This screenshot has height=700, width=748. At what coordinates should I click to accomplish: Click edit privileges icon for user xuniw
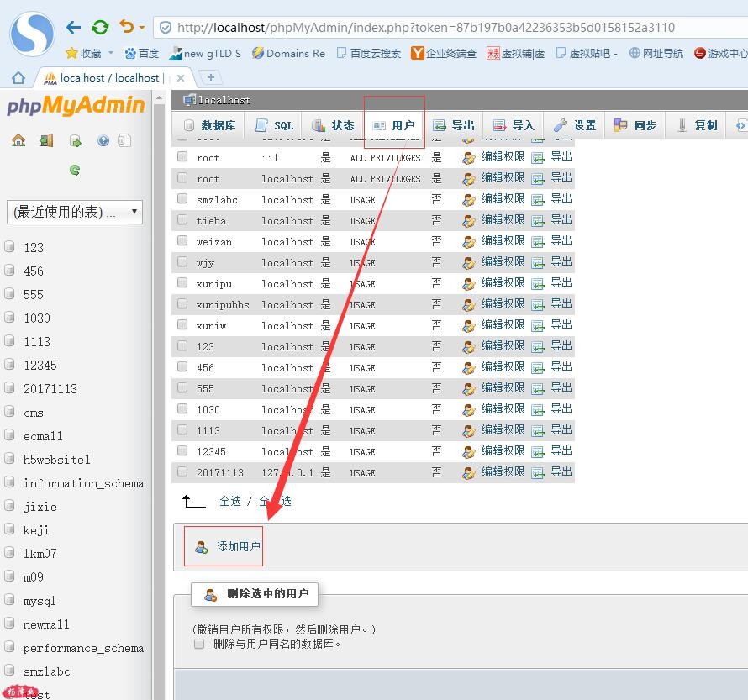coord(469,326)
